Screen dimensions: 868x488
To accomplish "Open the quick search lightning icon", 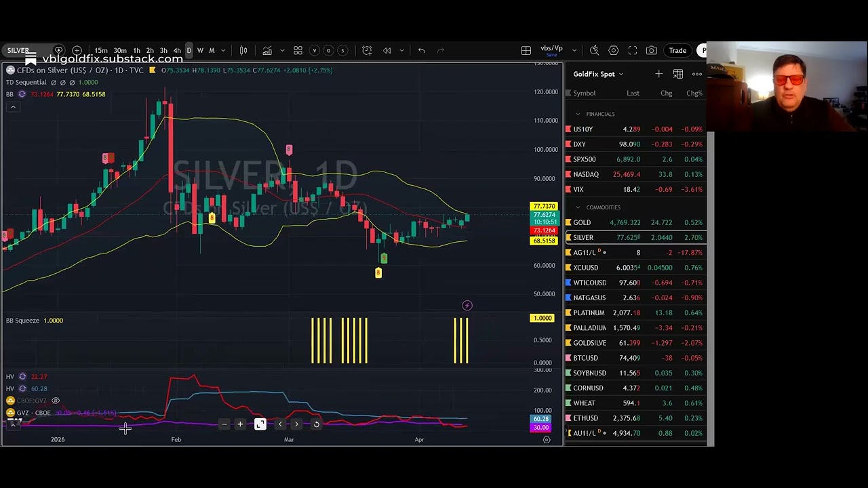I will (594, 50).
